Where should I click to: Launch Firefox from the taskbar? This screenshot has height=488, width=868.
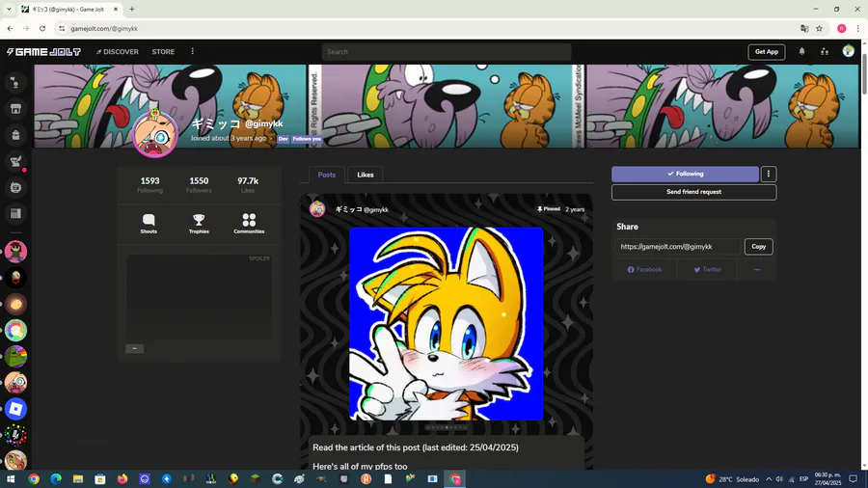tap(122, 479)
